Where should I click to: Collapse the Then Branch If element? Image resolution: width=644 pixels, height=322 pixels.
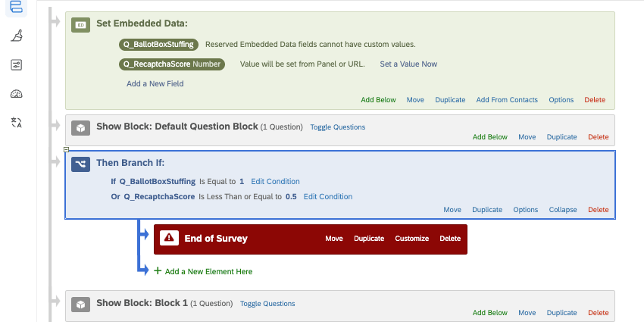point(563,210)
